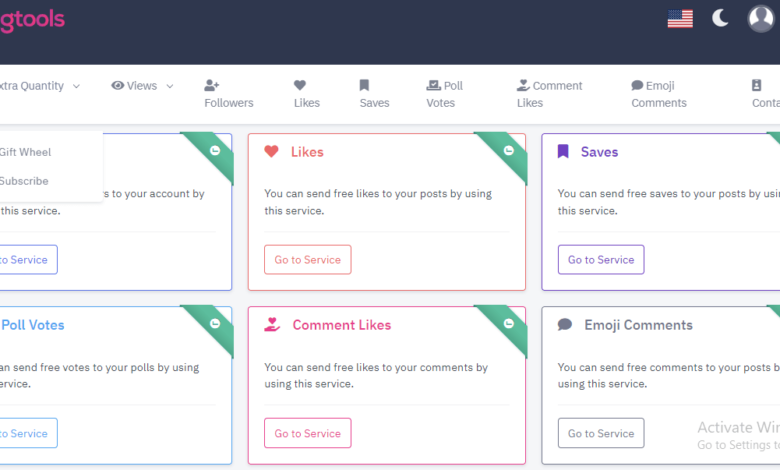Click the Contact icon in the nav bar
Viewport: 780px width, 470px height.
tap(756, 86)
